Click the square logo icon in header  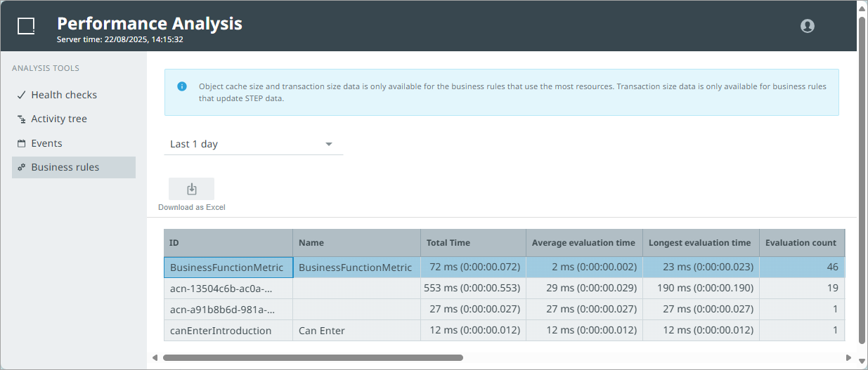(x=26, y=26)
